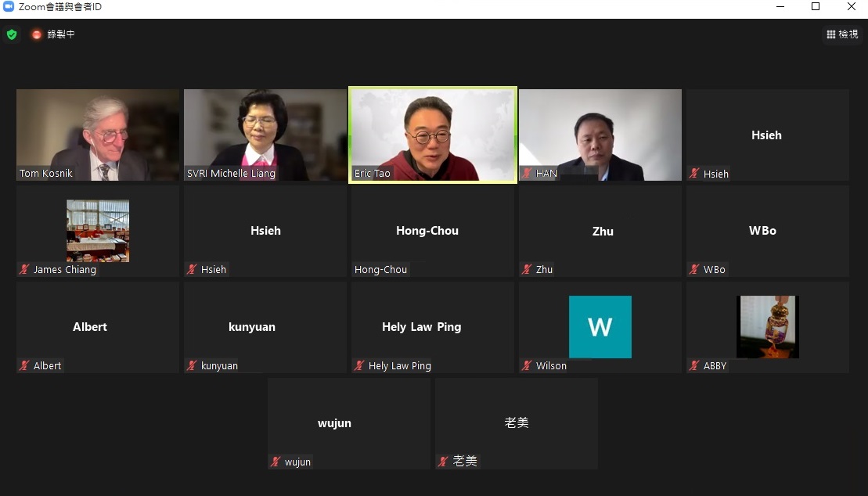The height and width of the screenshot is (496, 868).
Task: Click the green encryption shield icon
Action: point(12,34)
